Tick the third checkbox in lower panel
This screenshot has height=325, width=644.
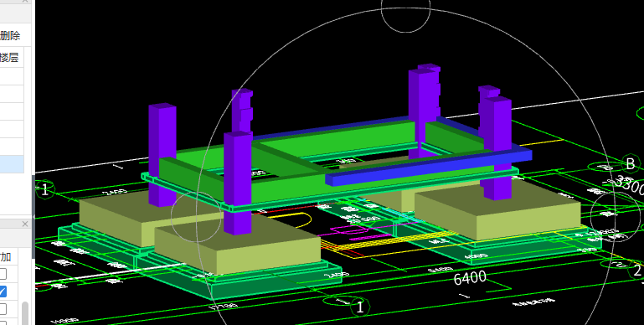pos(3,308)
